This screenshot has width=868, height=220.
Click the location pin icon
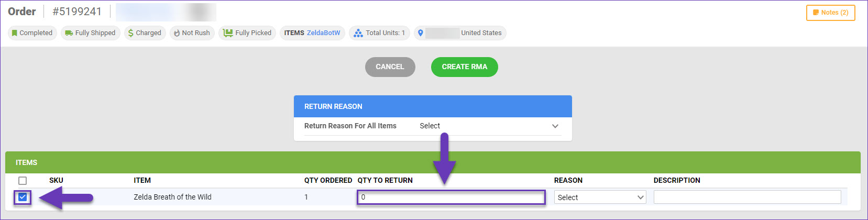(420, 33)
